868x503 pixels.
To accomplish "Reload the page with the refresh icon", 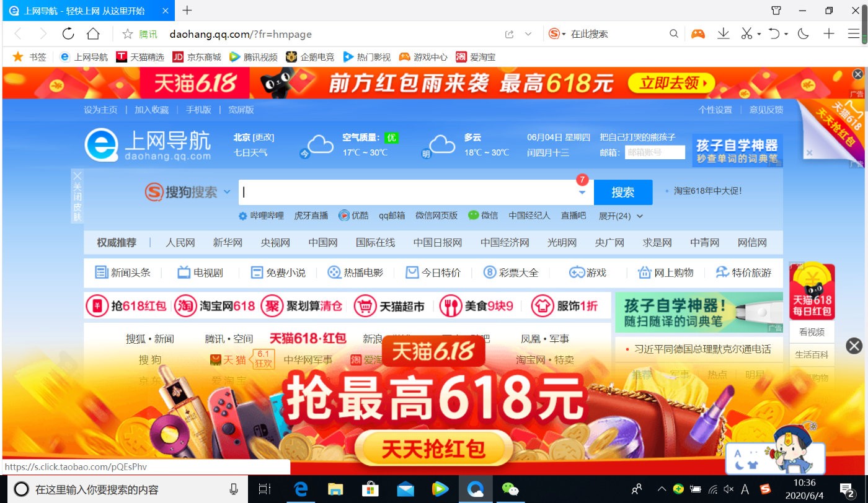I will pos(68,34).
